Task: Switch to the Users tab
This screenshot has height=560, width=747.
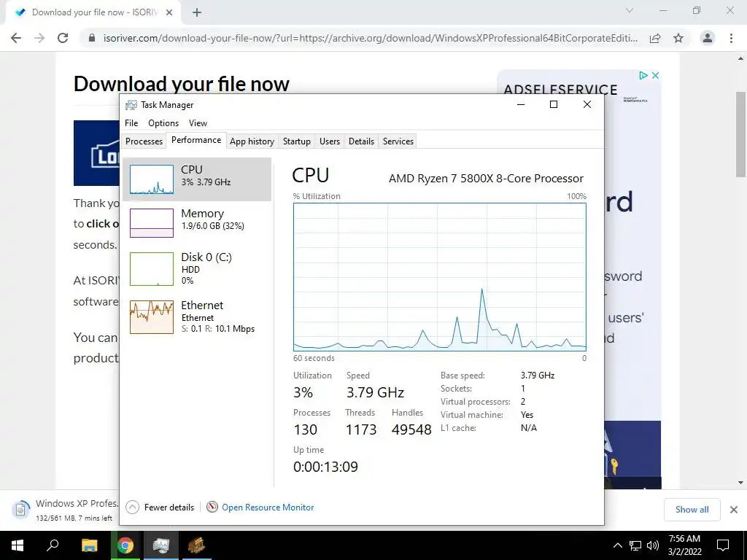Action: 330,141
